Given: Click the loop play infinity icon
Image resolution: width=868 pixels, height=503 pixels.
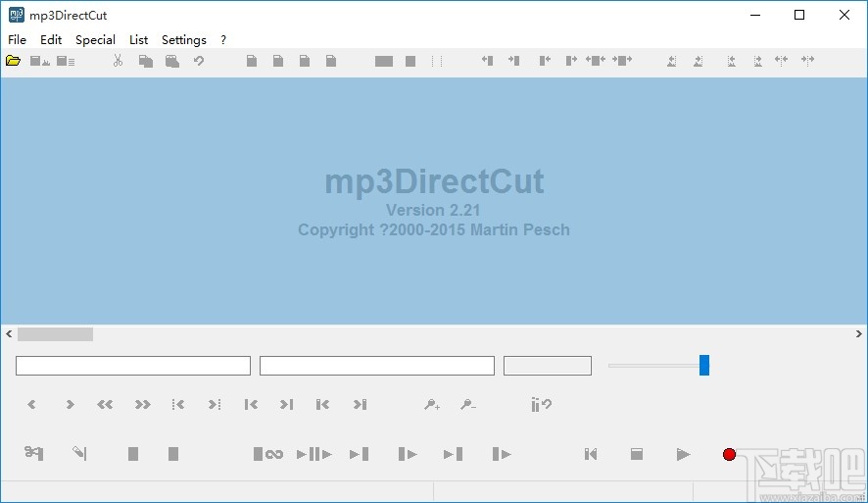Looking at the screenshot, I should (x=267, y=454).
